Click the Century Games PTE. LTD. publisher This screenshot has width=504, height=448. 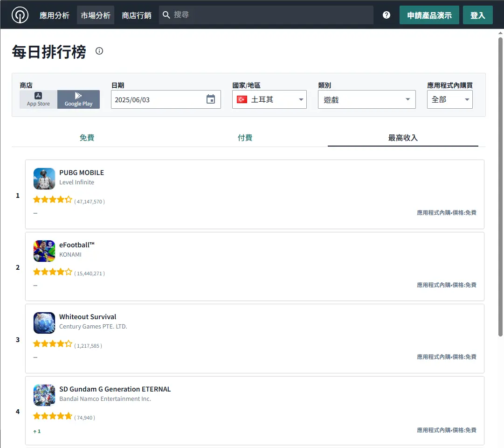tap(93, 326)
